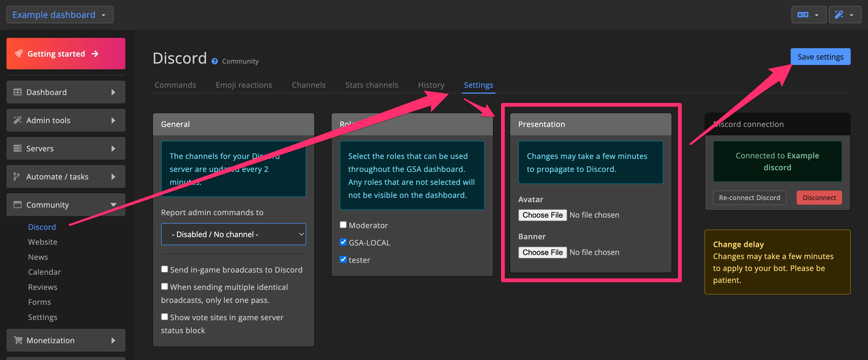Disconnect the Discord connection
Image resolution: width=868 pixels, height=360 pixels.
click(x=819, y=197)
